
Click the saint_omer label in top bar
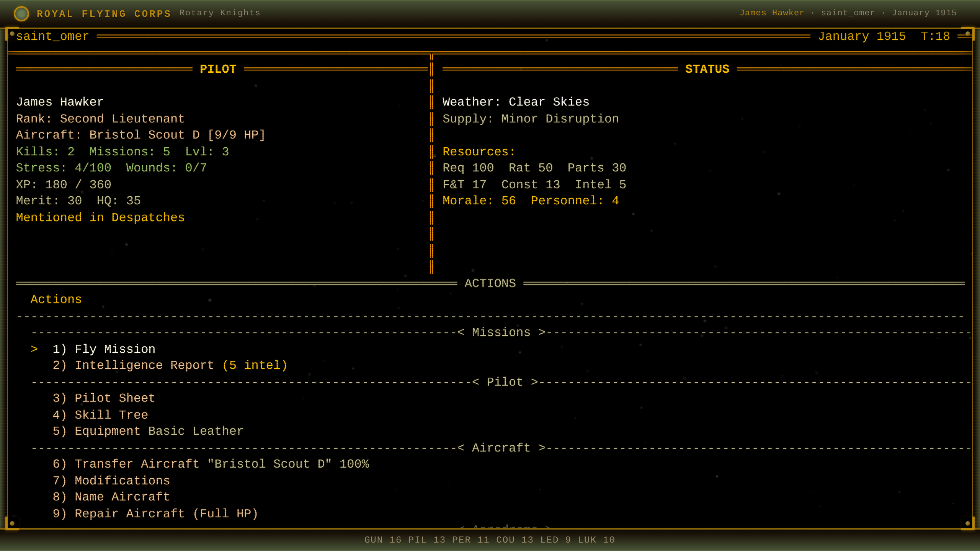(x=52, y=36)
